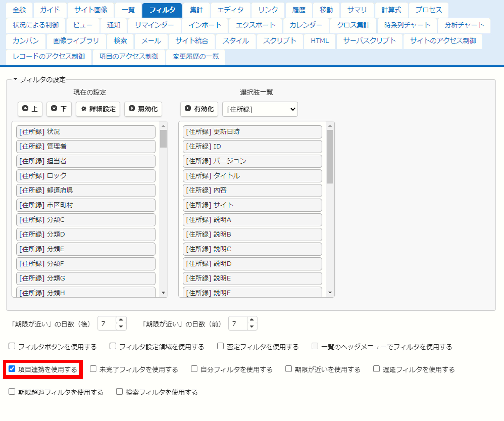Click the 下 move-down button
Image resolution: width=504 pixels, height=421 pixels.
point(59,109)
